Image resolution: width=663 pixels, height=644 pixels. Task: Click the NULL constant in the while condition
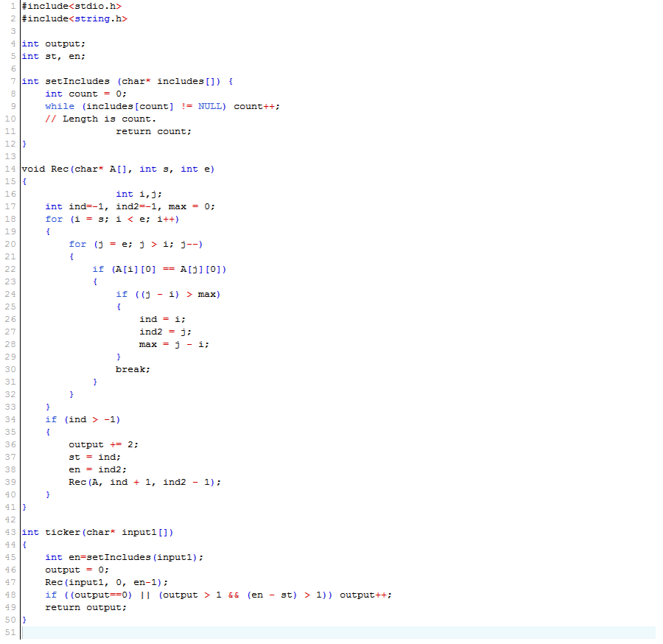[212, 106]
